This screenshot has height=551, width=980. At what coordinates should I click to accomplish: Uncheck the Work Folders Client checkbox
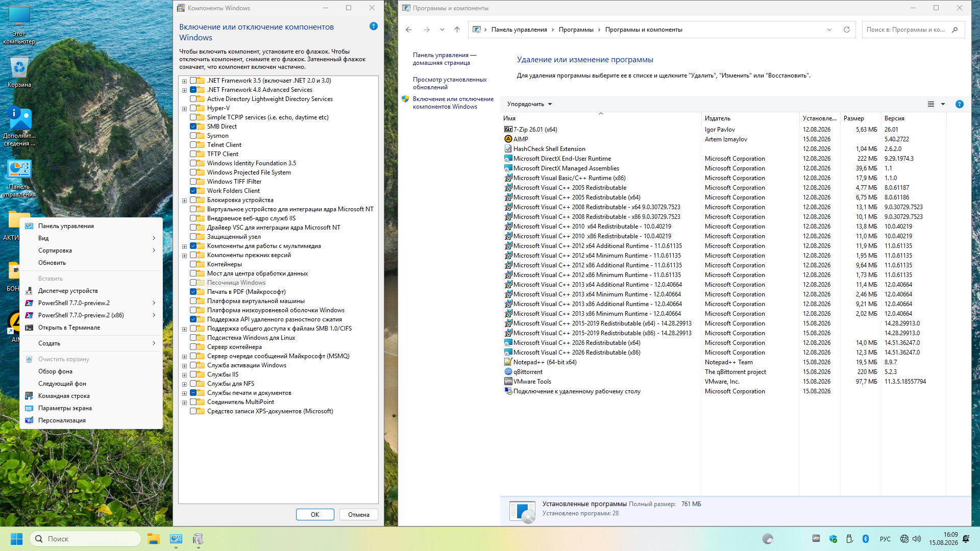tap(193, 191)
